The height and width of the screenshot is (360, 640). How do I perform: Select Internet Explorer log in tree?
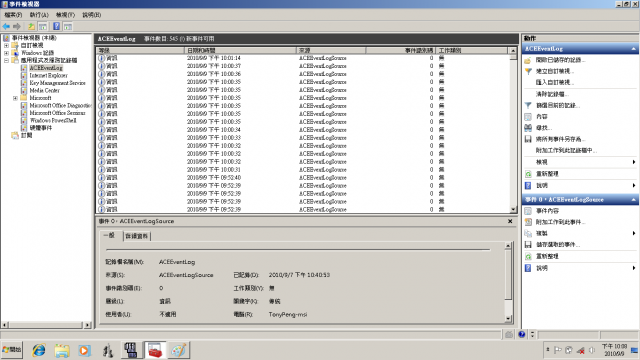[x=48, y=76]
